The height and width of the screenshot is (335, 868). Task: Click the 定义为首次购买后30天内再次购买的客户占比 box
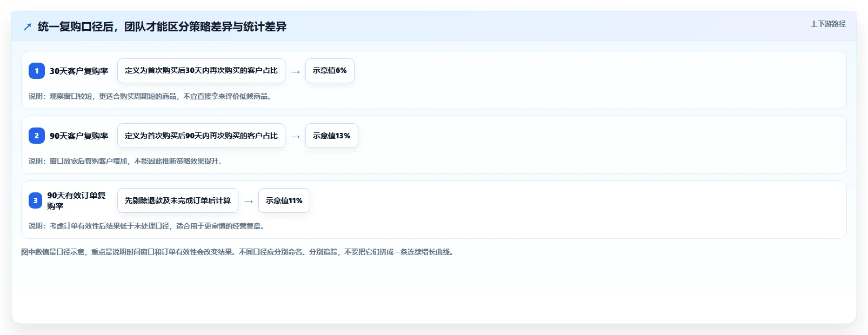pos(201,71)
